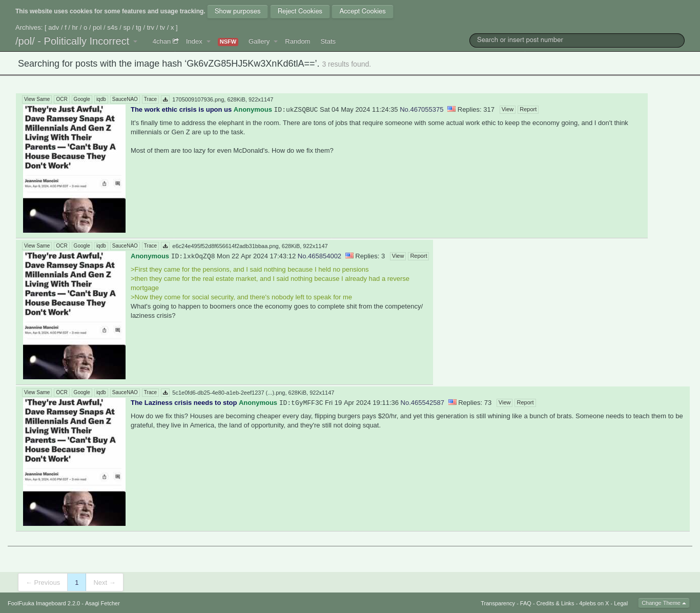
Task: Click US flag on post No.465854002
Action: click(349, 255)
